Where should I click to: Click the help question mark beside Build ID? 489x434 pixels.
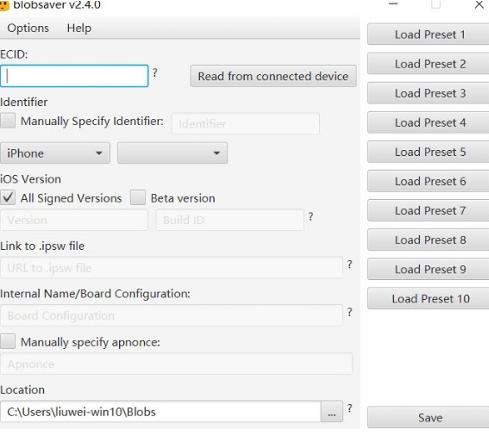311,217
